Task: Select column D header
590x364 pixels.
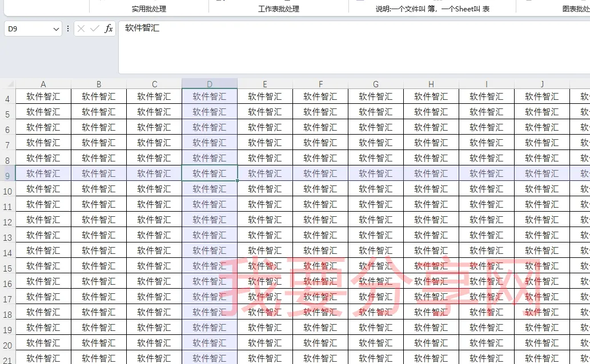Action: [210, 84]
